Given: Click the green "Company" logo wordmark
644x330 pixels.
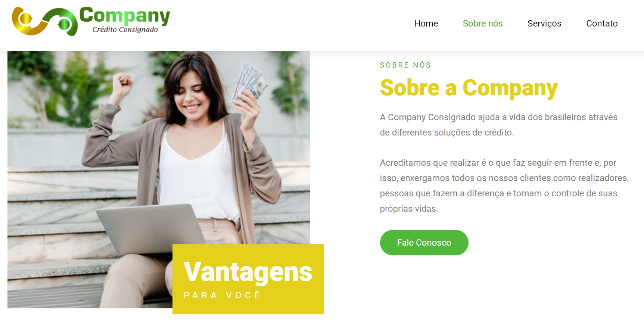Looking at the screenshot, I should [125, 16].
